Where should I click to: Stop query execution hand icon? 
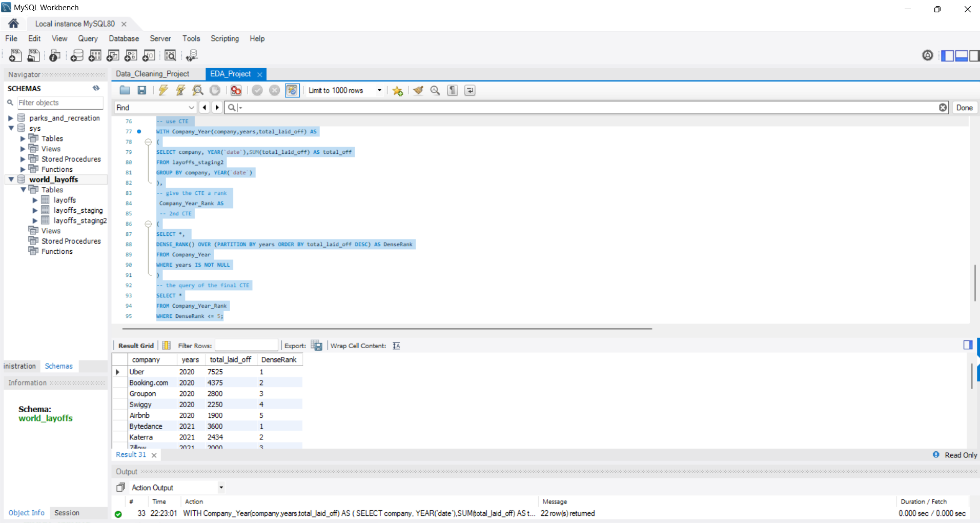pyautogui.click(x=215, y=90)
